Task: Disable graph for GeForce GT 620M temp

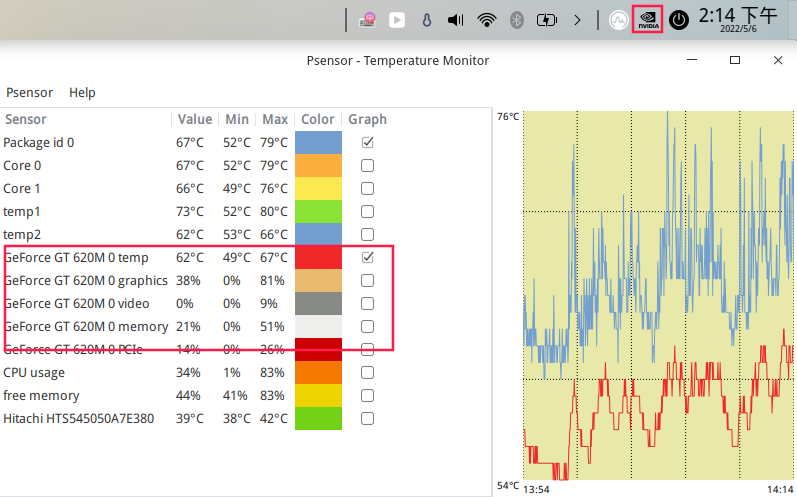Action: click(x=367, y=257)
